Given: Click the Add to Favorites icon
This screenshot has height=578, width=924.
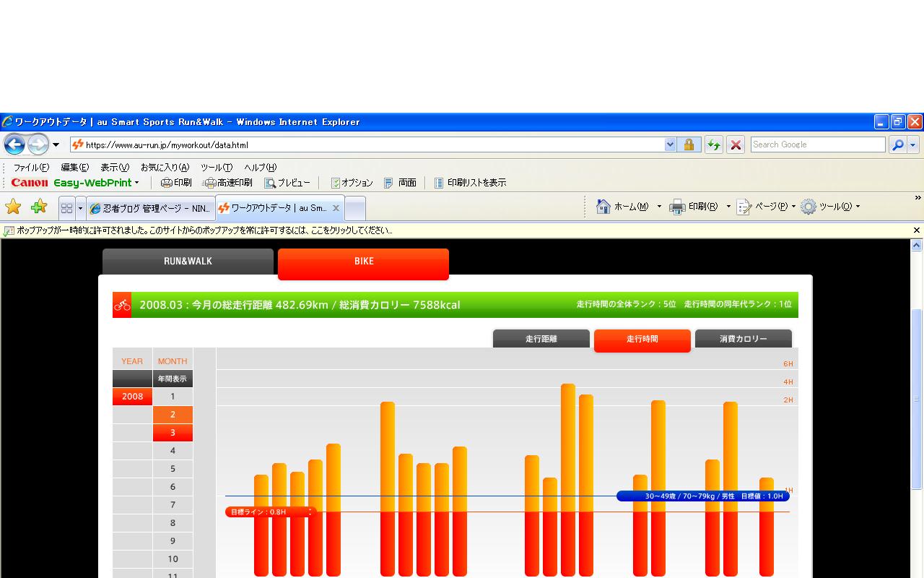Looking at the screenshot, I should pyautogui.click(x=39, y=207).
